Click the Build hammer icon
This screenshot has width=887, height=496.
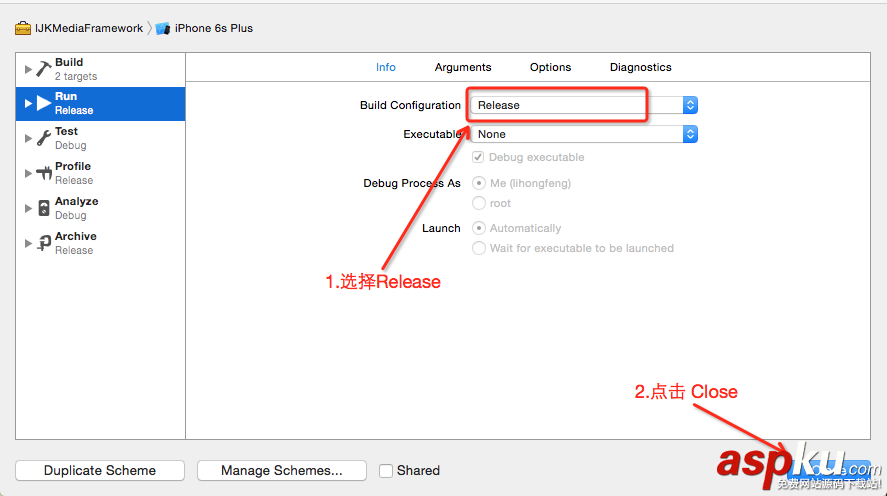point(44,69)
